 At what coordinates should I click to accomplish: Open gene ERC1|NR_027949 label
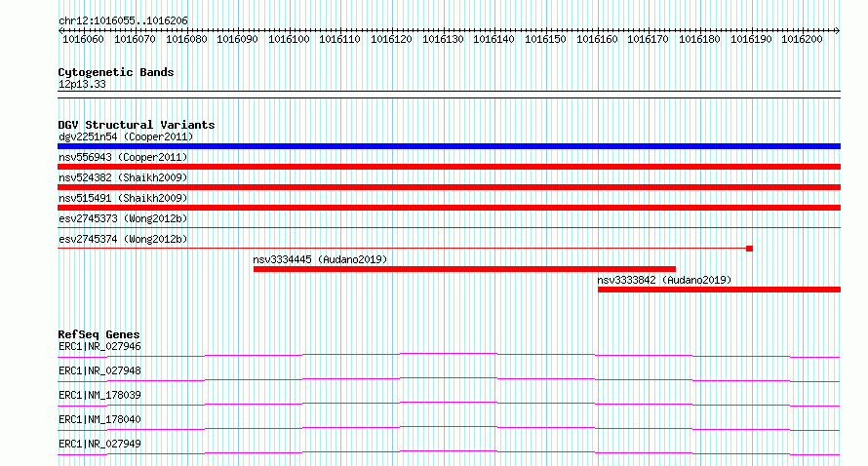[99, 444]
